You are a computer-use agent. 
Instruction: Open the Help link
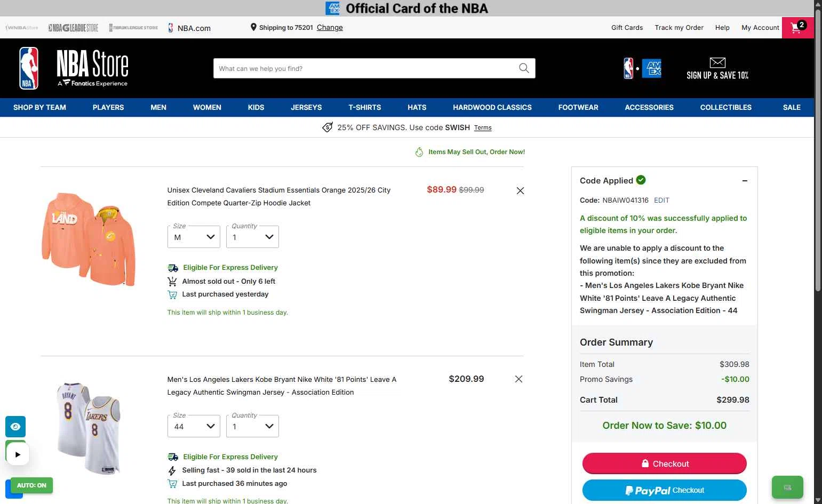(x=722, y=28)
